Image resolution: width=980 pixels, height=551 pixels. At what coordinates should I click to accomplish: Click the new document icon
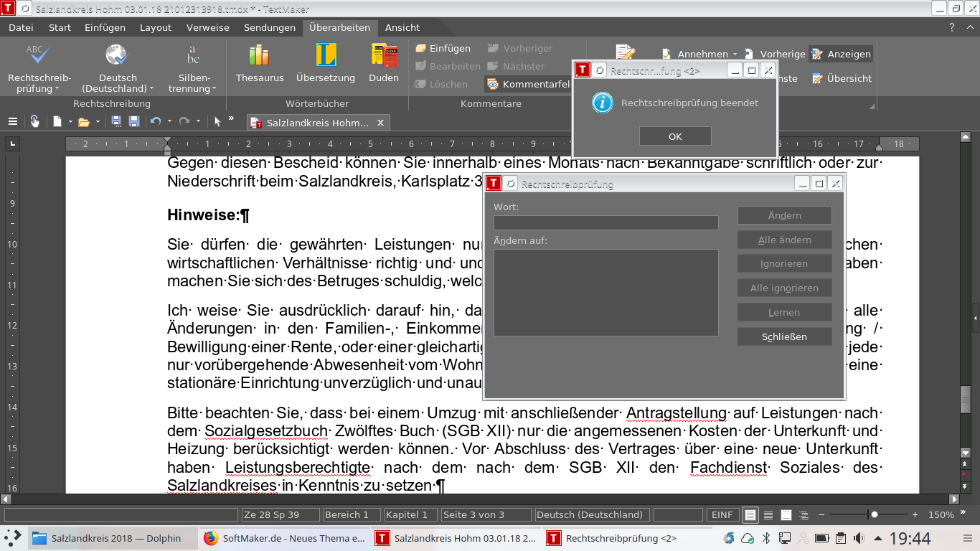(x=57, y=122)
